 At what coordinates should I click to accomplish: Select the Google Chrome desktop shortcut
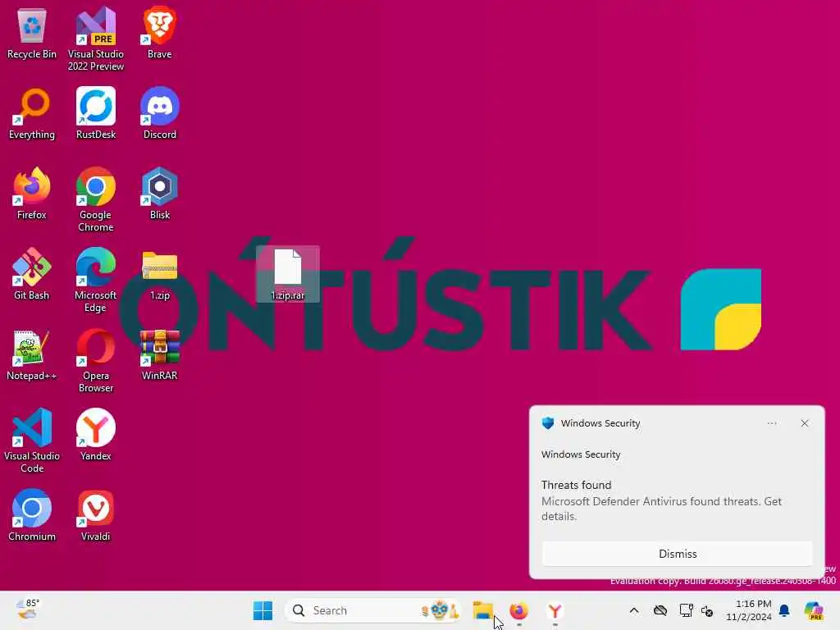(96, 199)
